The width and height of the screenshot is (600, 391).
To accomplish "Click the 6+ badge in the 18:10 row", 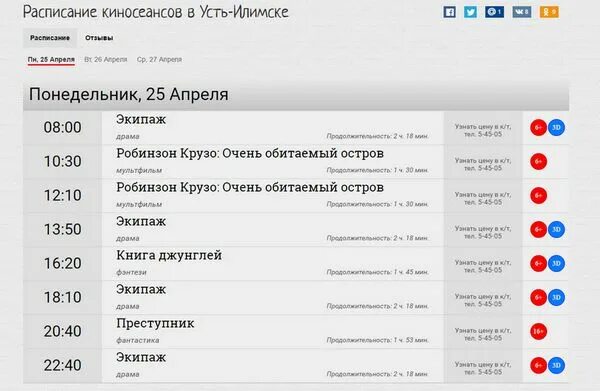I will [538, 298].
